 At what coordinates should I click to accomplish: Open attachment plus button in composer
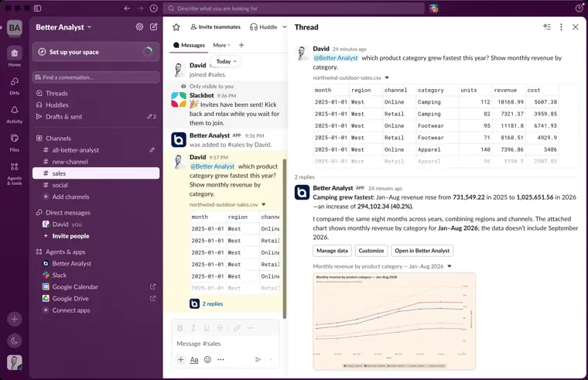pyautogui.click(x=181, y=359)
